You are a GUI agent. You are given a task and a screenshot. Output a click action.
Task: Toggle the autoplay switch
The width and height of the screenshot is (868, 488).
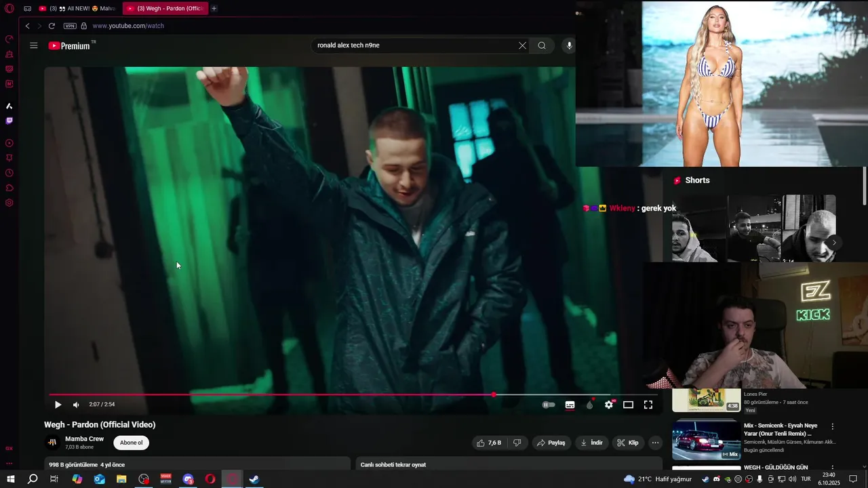pos(549,405)
